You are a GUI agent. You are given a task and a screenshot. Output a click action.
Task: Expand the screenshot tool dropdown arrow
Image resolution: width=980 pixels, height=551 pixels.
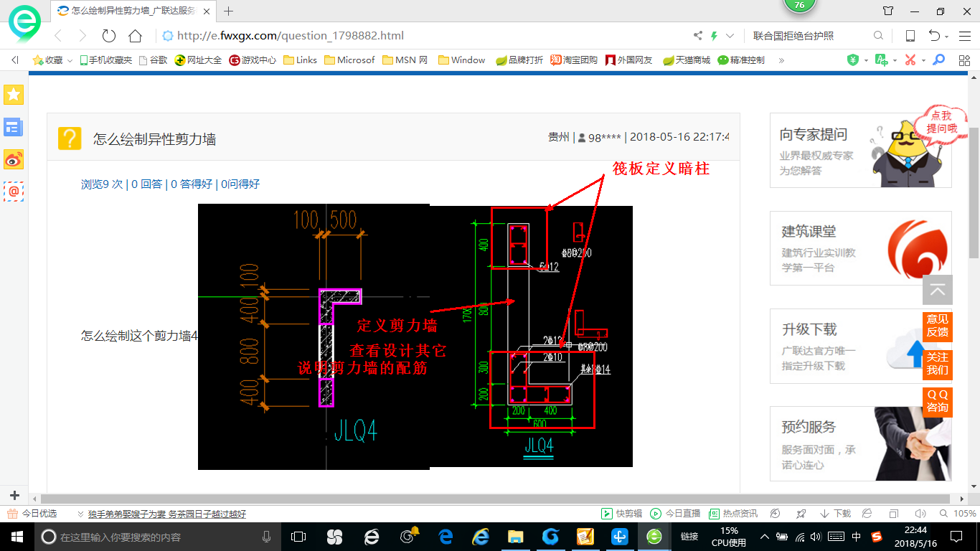923,61
